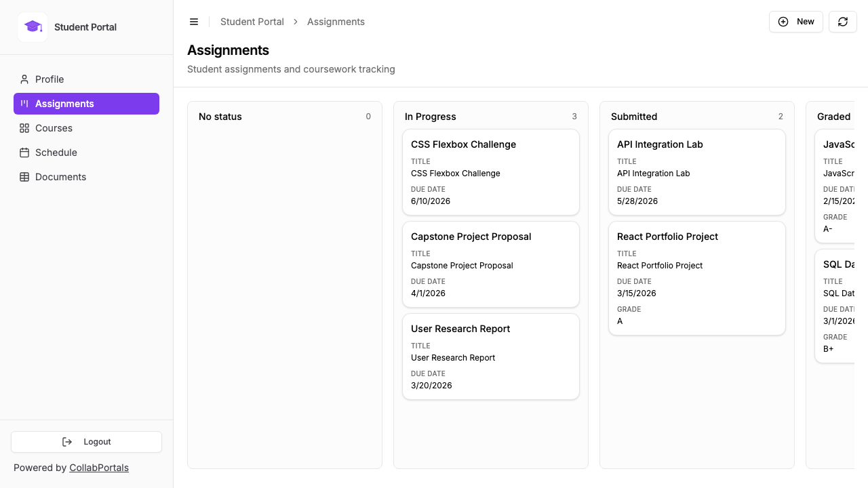Image resolution: width=868 pixels, height=488 pixels.
Task: Click the coursework tracking description text
Action: click(x=291, y=69)
